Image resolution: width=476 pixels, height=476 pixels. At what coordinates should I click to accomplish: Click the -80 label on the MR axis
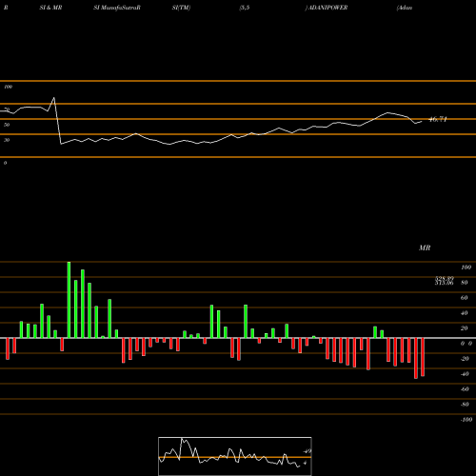click(465, 405)
